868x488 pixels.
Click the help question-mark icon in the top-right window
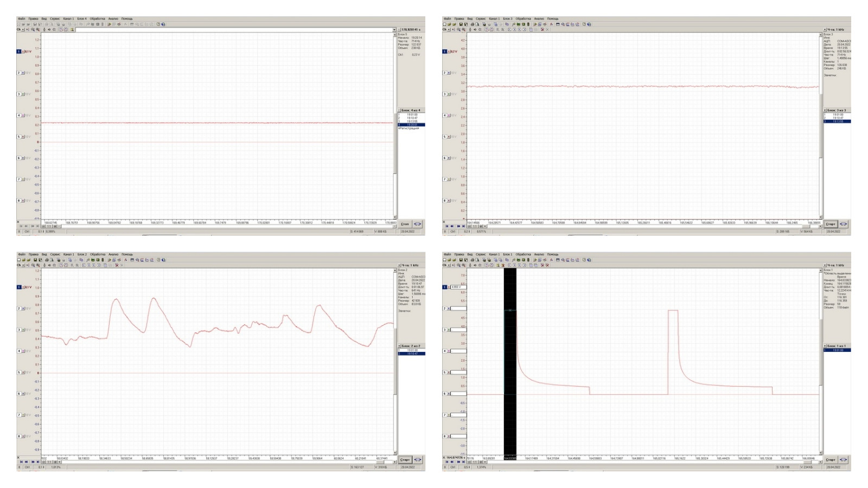pos(584,24)
